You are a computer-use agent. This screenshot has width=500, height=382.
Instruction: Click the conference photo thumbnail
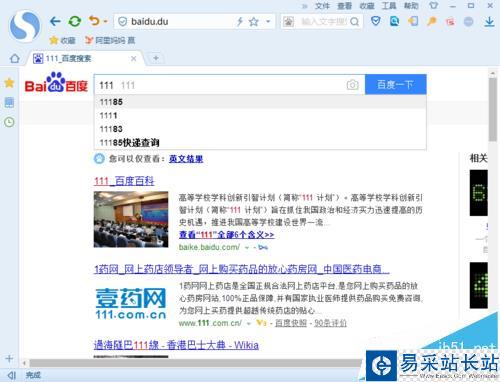[x=131, y=219]
